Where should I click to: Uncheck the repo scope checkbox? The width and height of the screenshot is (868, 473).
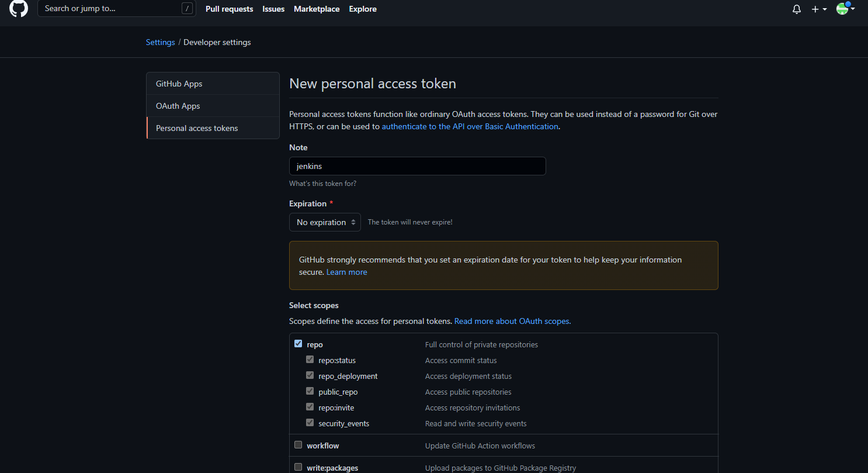[x=298, y=344]
